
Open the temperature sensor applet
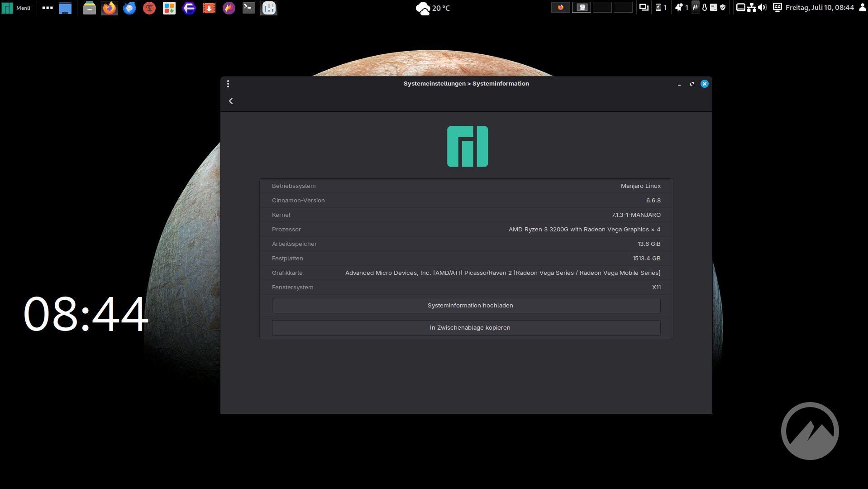[x=705, y=7]
